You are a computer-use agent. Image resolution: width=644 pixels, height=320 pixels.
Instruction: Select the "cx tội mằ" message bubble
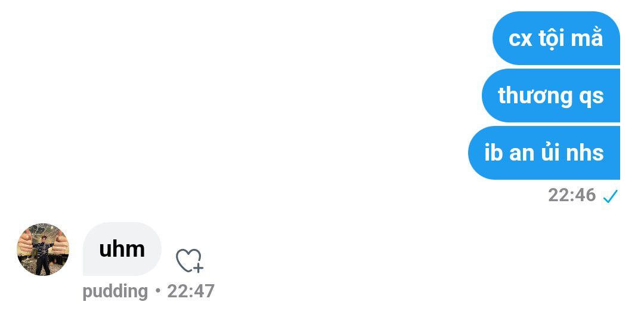tap(556, 38)
